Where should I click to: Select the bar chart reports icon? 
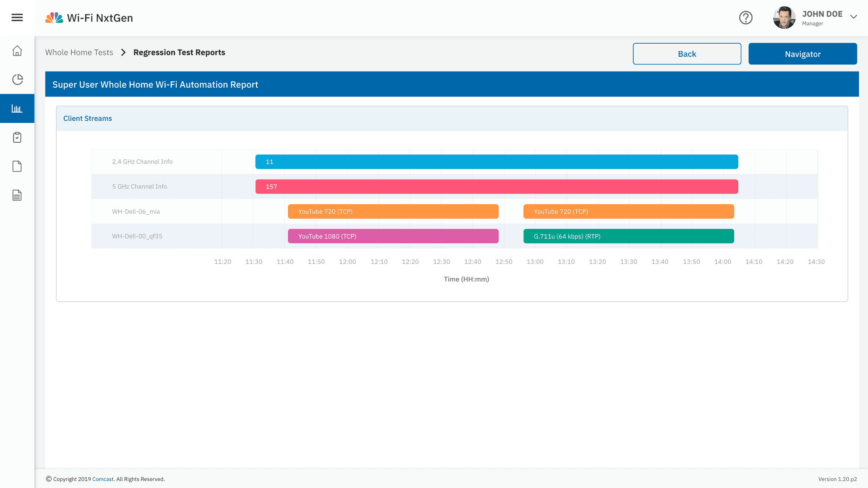[17, 108]
